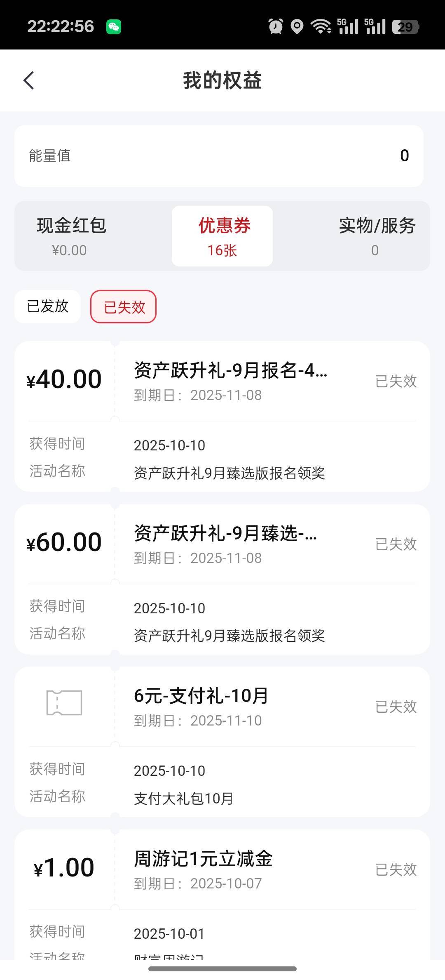Screen dimensions: 445x980
Task: Open the 能量值 card
Action: [x=219, y=156]
